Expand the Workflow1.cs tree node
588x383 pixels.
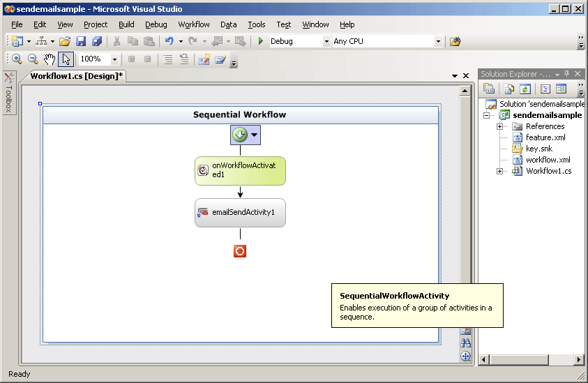499,171
